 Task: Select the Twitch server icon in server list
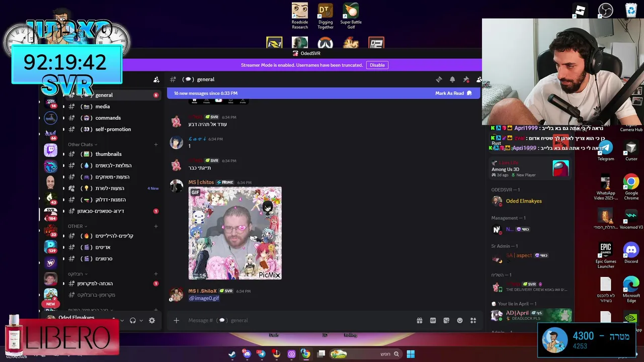point(50,150)
